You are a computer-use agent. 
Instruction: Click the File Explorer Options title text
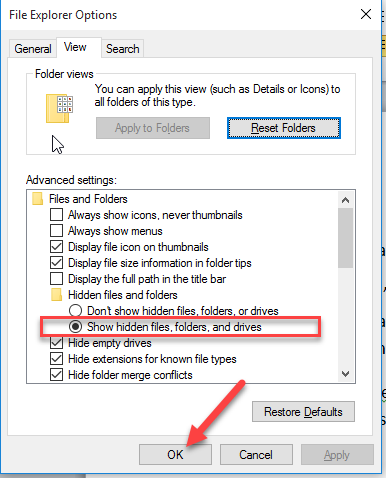click(x=63, y=15)
